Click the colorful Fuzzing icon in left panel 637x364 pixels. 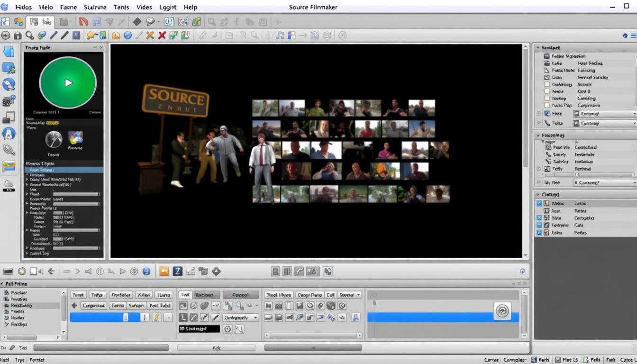click(75, 137)
